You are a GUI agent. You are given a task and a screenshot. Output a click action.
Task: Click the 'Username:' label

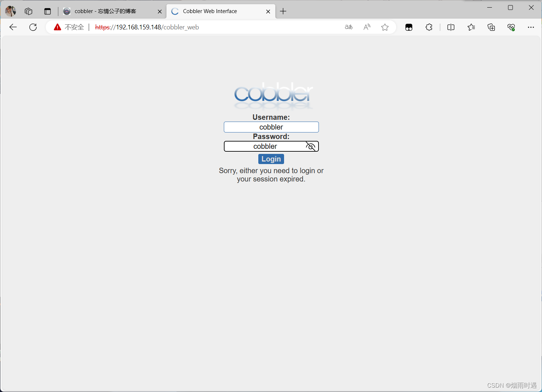coord(271,117)
